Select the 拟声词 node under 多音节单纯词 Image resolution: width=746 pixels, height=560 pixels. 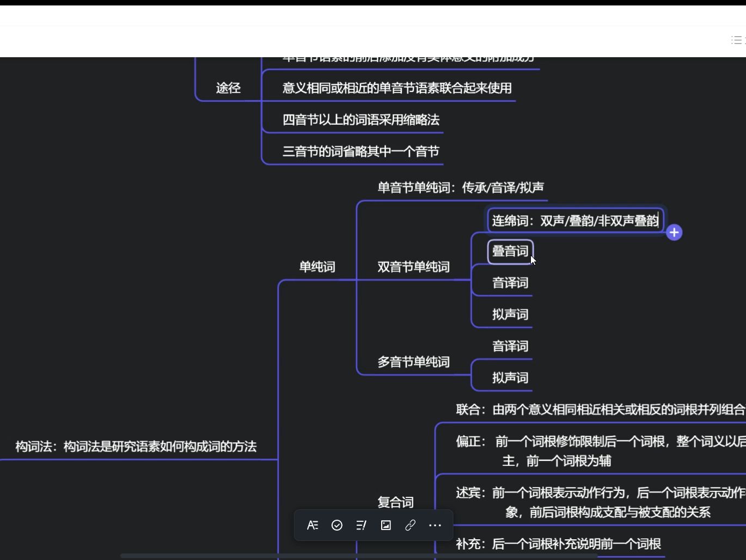510,378
